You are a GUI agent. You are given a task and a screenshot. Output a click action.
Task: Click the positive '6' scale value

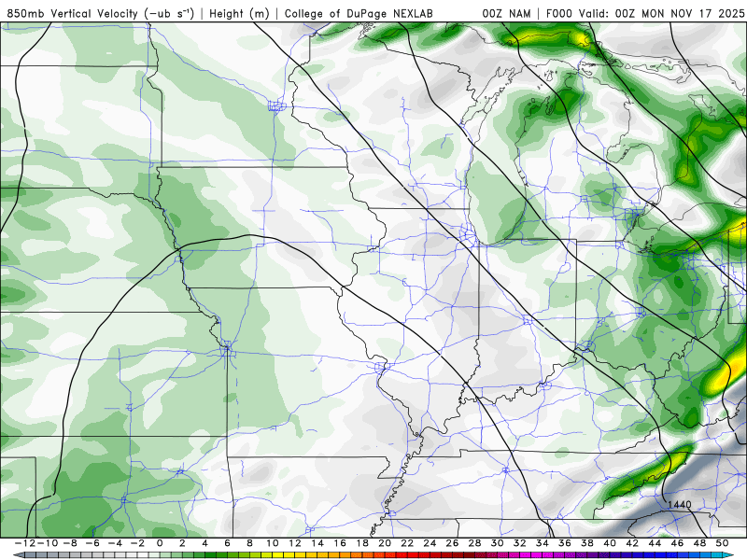tap(227, 543)
